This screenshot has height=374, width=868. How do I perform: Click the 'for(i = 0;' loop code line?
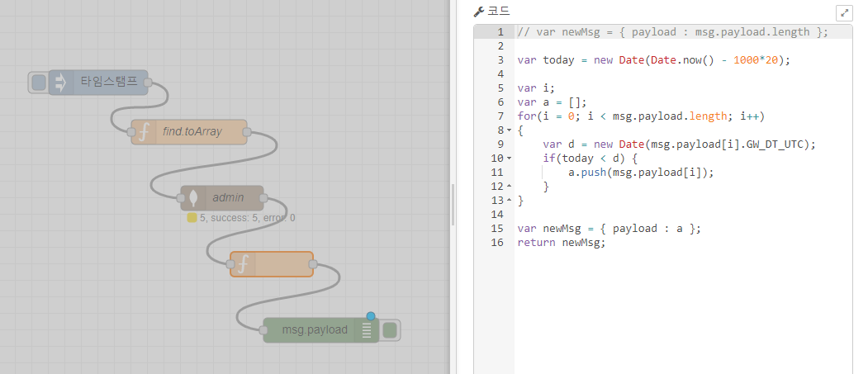641,116
